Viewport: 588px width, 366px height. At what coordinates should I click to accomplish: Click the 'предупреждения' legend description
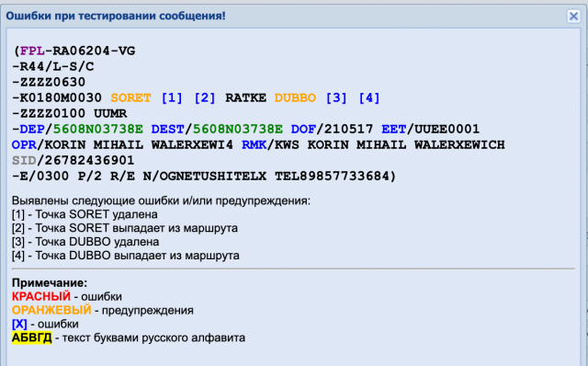pos(148,310)
